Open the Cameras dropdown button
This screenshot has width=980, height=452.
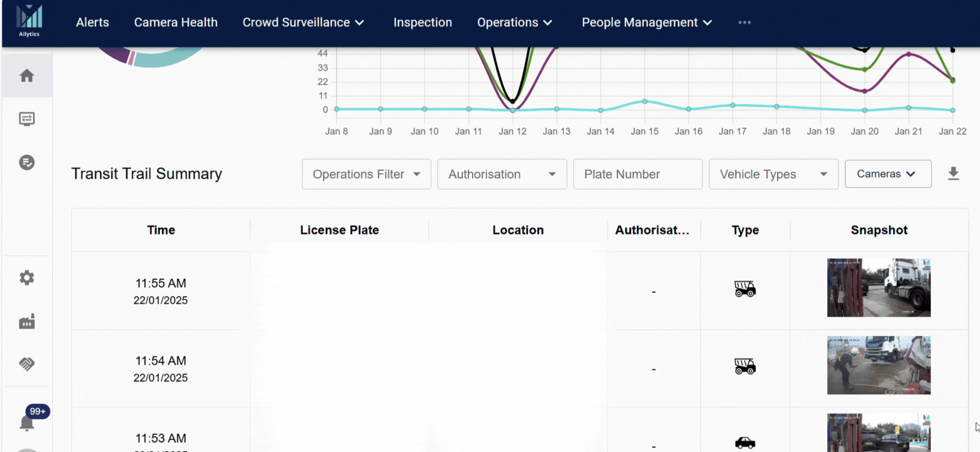click(888, 174)
